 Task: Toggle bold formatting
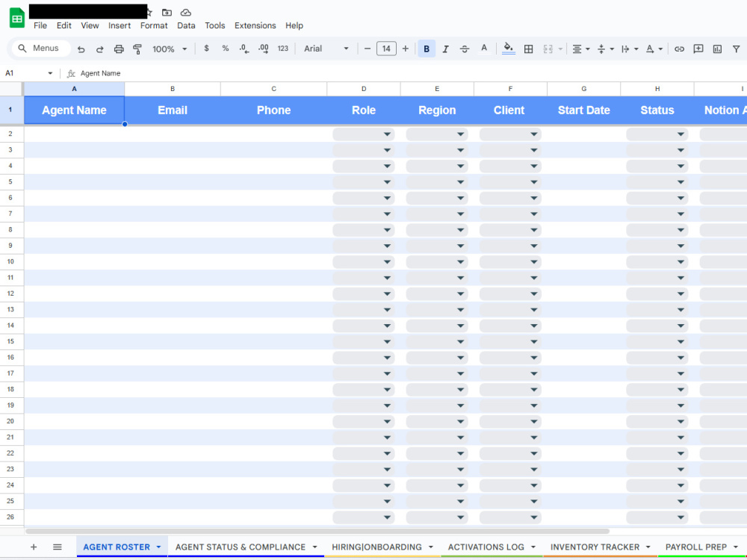pyautogui.click(x=427, y=49)
